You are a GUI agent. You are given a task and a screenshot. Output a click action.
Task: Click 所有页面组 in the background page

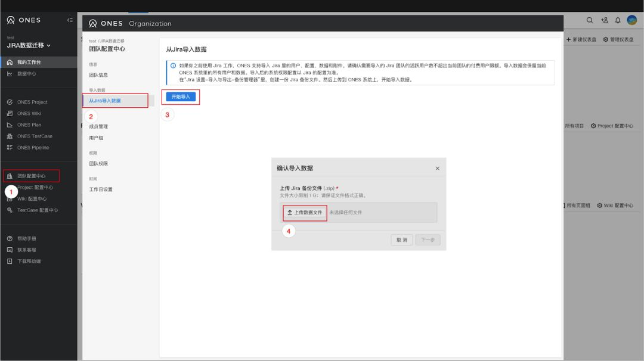tap(577, 206)
